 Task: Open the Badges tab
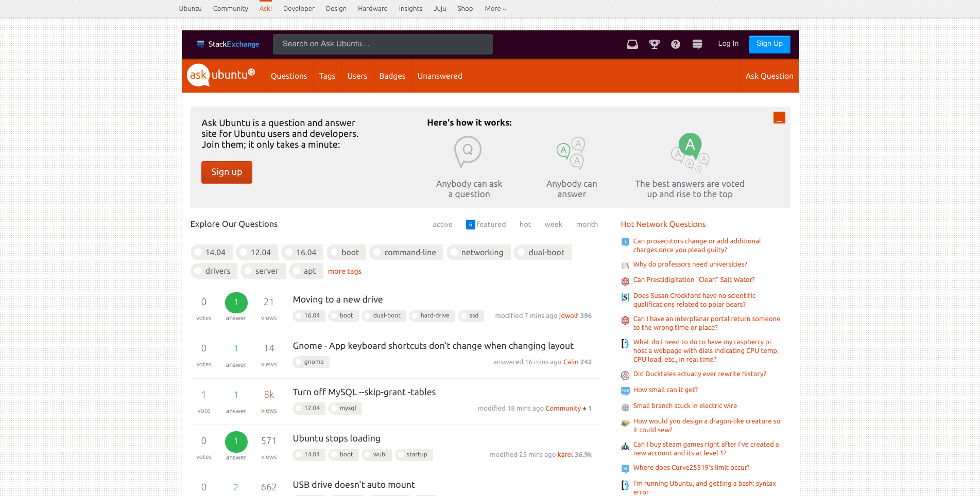coord(392,76)
